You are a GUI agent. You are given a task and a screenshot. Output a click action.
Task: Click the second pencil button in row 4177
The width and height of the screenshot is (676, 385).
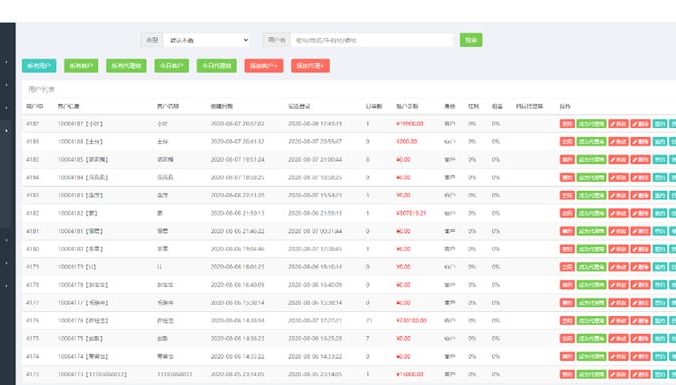(640, 303)
